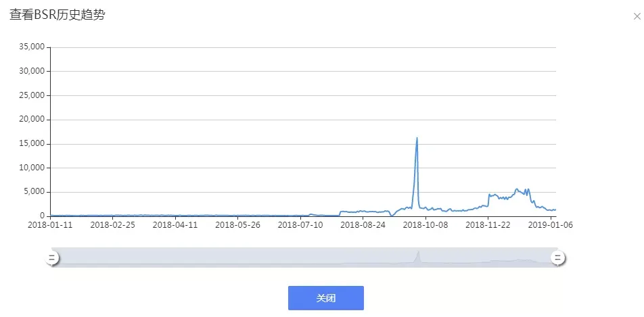Image resolution: width=644 pixels, height=317 pixels.
Task: Click chart line bump near December 2018
Action: click(x=517, y=190)
